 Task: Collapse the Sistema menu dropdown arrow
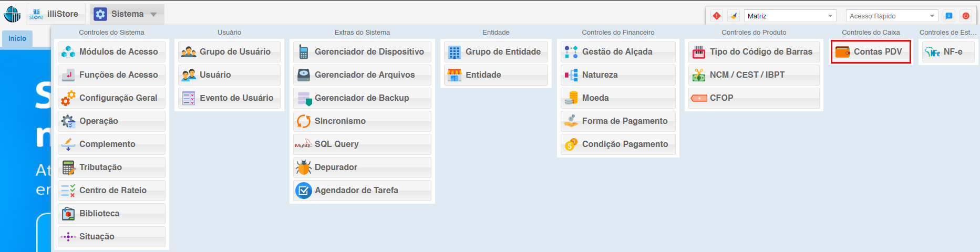click(153, 14)
